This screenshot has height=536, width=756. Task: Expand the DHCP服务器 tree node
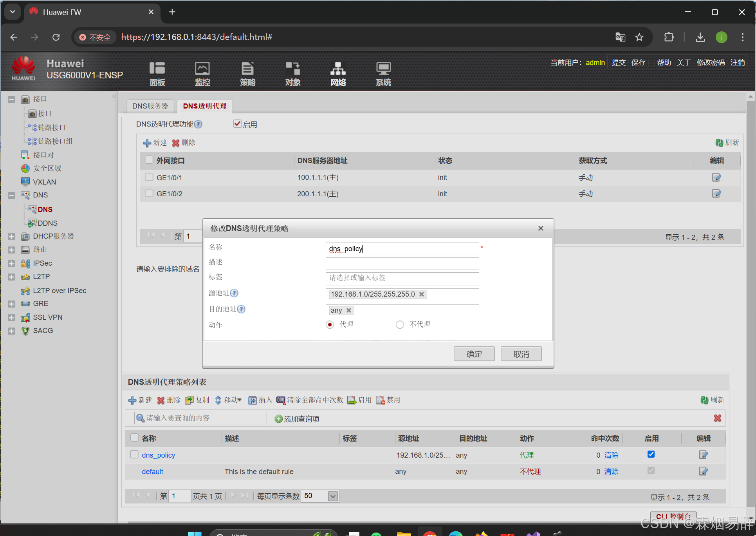11,236
